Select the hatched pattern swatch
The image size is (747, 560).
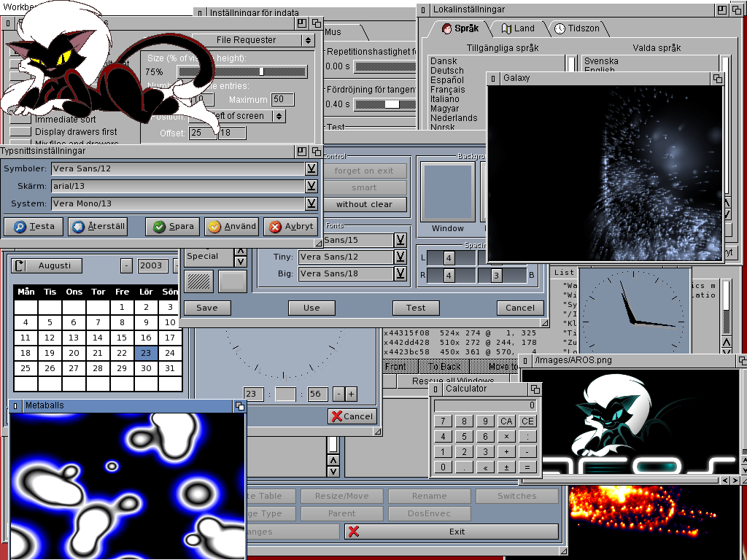(199, 281)
